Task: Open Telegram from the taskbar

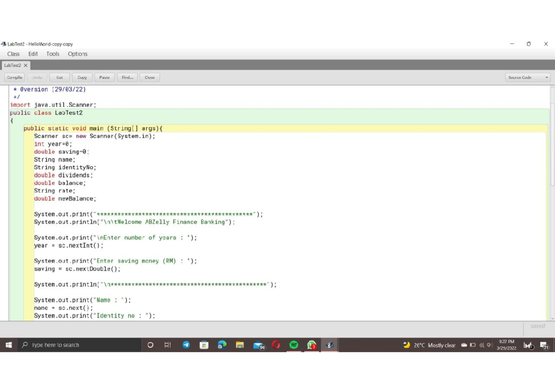Action: coord(186,345)
